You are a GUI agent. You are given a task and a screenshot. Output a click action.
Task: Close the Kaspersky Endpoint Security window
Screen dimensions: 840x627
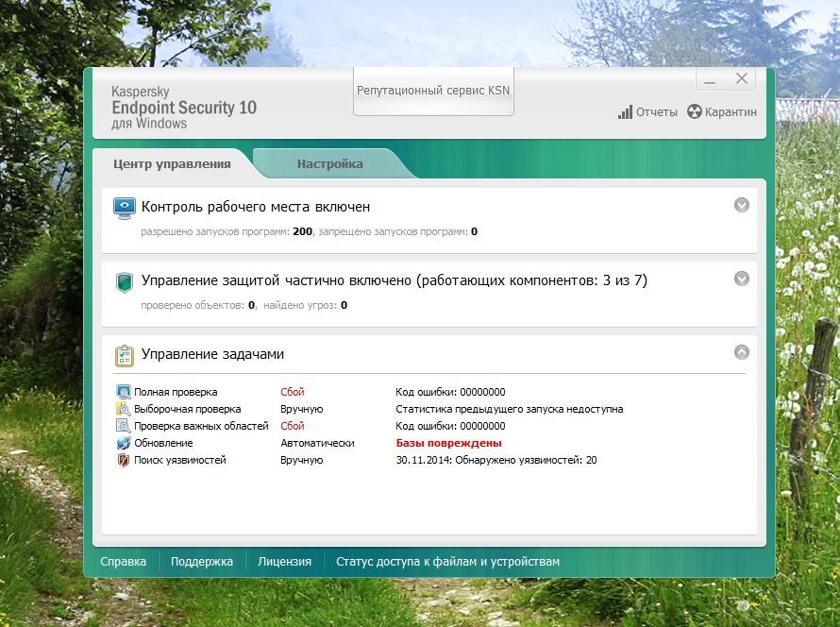[742, 78]
